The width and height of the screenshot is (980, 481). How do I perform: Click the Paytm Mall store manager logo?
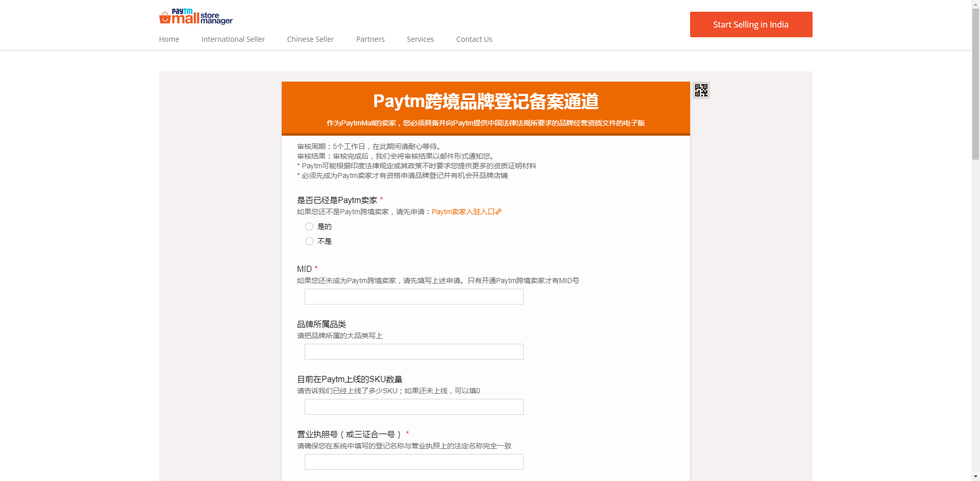pyautogui.click(x=195, y=17)
